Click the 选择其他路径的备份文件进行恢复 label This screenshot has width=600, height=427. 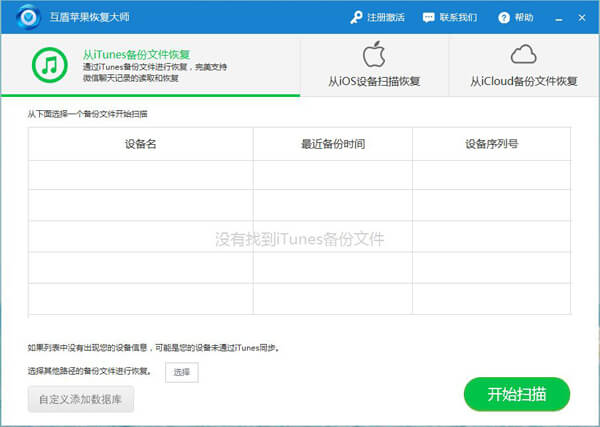90,371
